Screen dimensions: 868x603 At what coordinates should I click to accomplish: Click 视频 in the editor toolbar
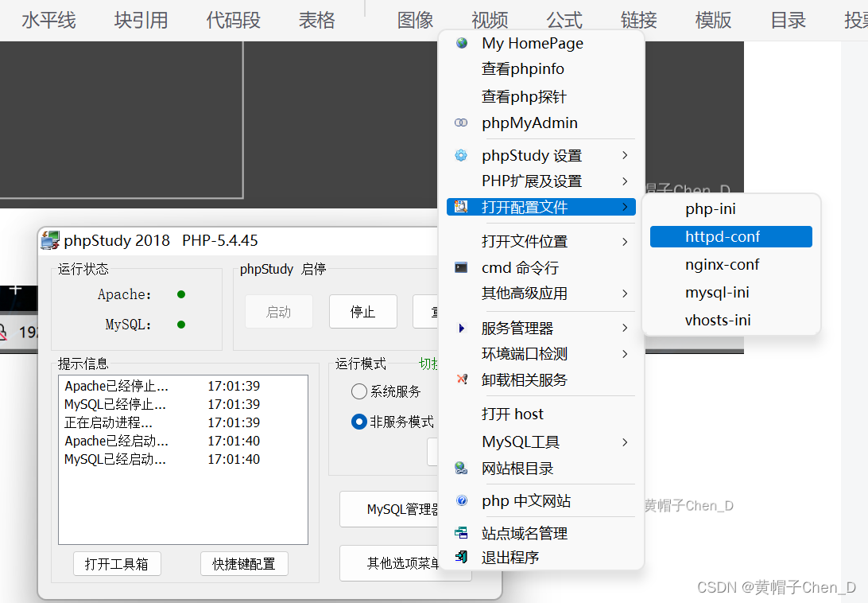coord(490,21)
